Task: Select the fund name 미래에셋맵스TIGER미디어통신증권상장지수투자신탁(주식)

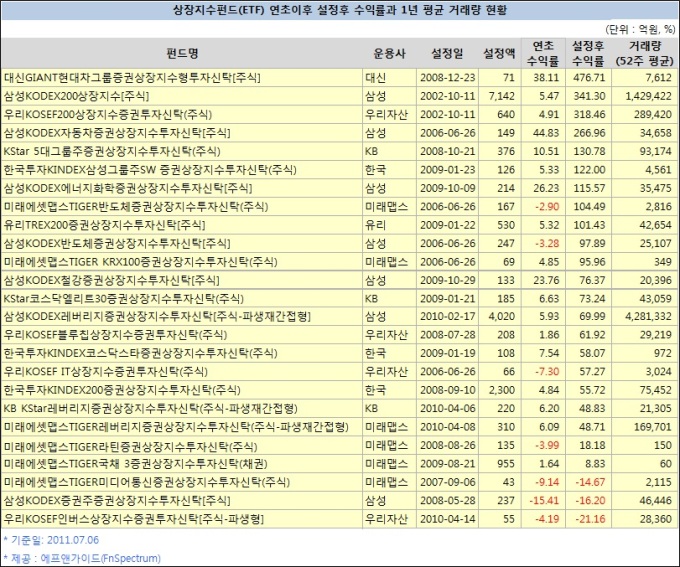Action: pos(147,482)
